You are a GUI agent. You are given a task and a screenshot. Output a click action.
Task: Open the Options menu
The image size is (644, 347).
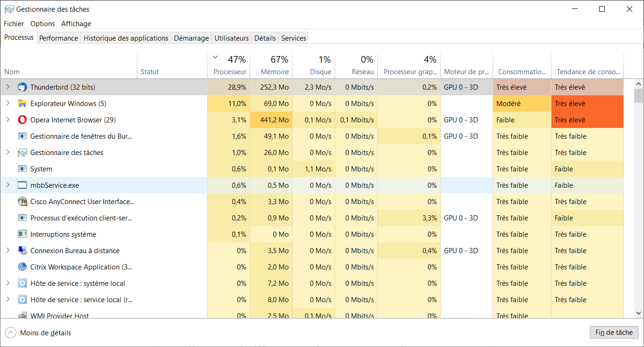[x=43, y=24]
